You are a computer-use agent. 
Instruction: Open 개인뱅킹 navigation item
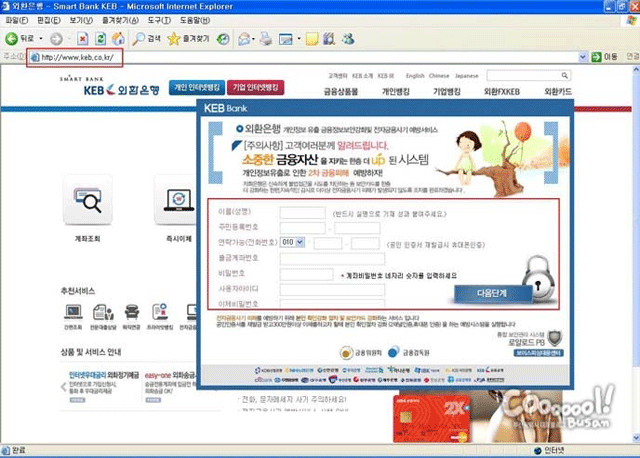[x=396, y=91]
